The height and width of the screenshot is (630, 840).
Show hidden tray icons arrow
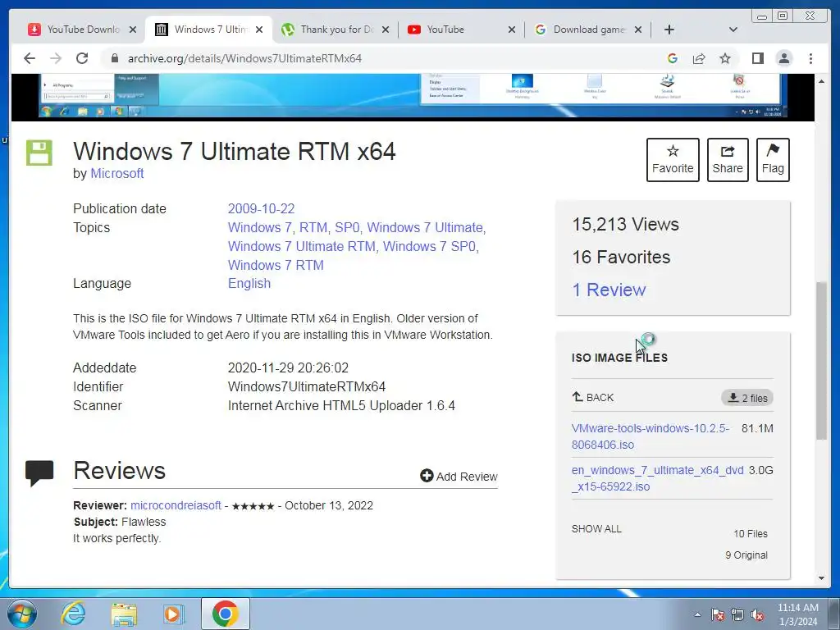click(697, 615)
